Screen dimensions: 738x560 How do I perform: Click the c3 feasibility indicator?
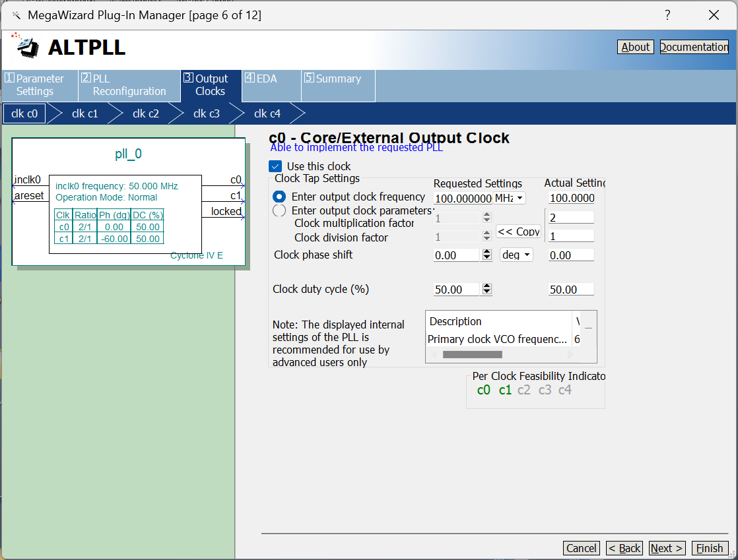545,390
